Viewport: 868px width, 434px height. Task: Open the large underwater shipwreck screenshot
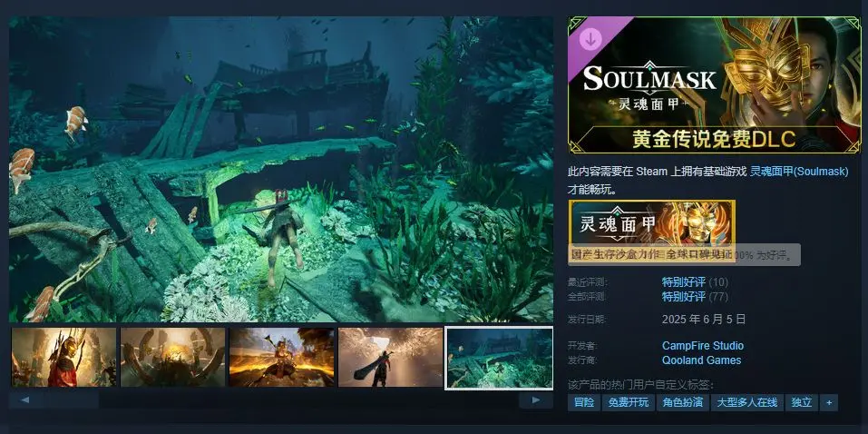(x=281, y=170)
